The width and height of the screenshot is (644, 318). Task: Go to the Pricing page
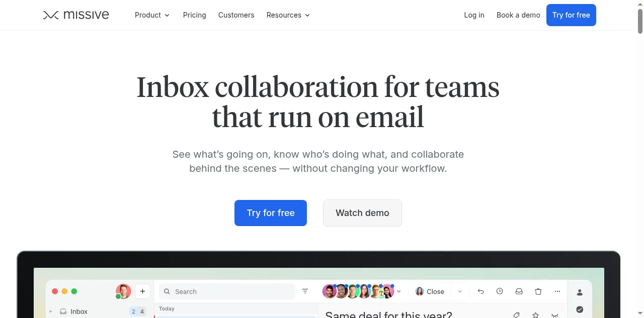pyautogui.click(x=195, y=15)
